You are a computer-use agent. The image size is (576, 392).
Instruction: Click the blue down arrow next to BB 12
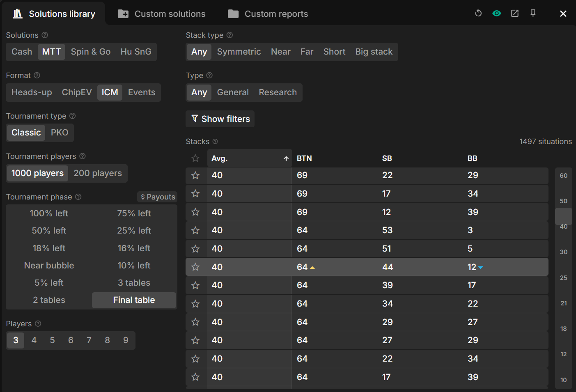tap(480, 268)
